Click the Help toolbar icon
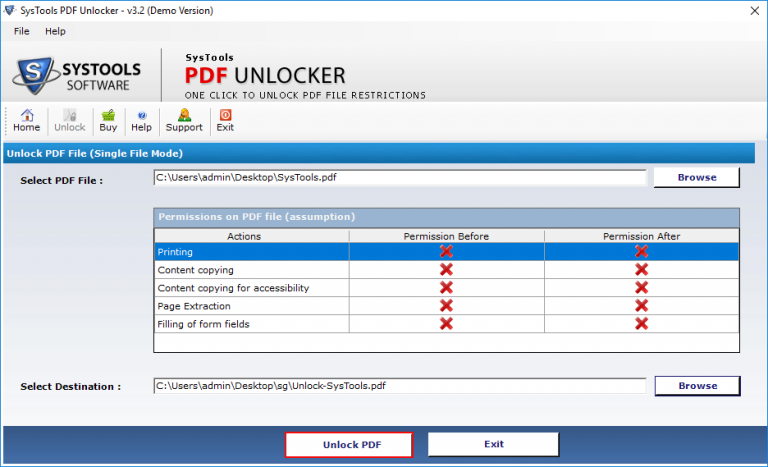 pyautogui.click(x=142, y=121)
